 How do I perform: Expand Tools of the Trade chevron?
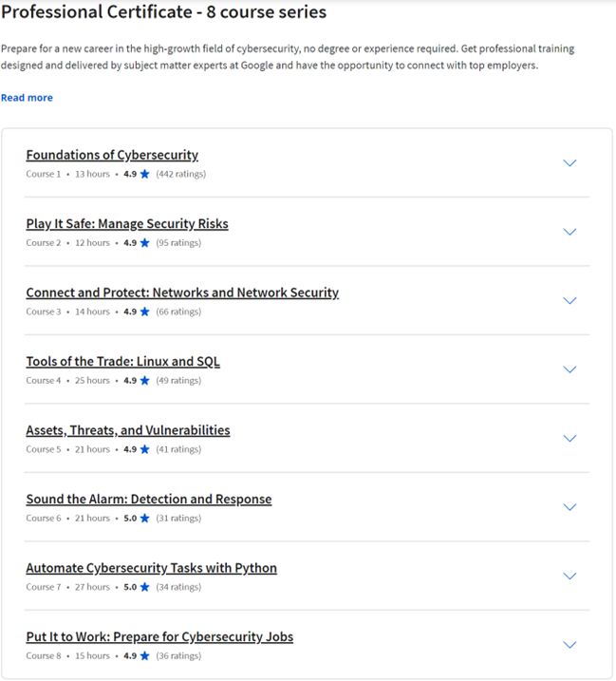pos(569,369)
